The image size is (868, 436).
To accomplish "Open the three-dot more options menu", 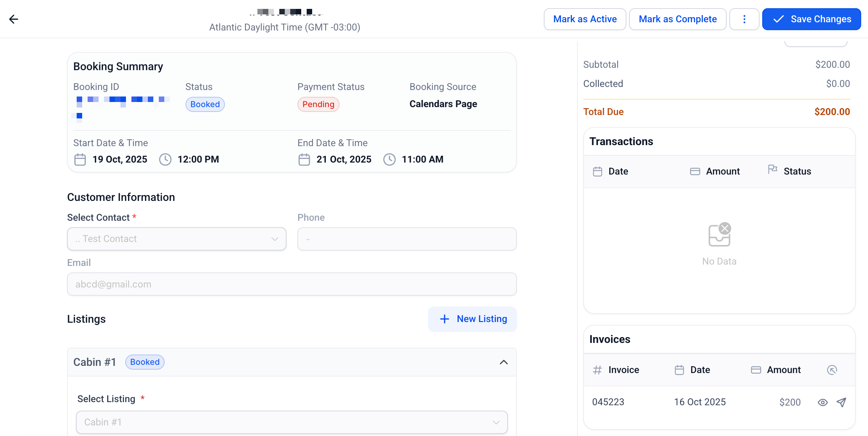I will pyautogui.click(x=744, y=19).
